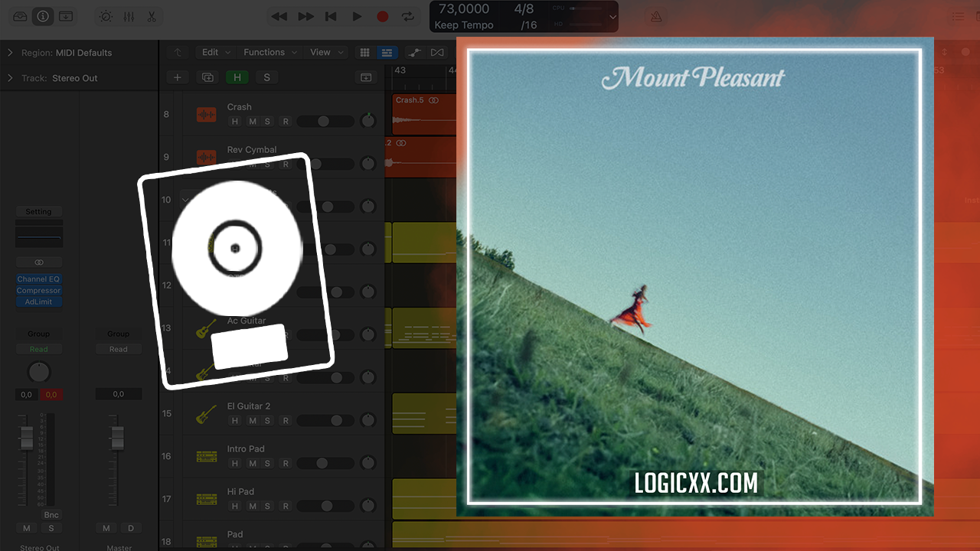980x551 pixels.
Task: Expand the Region MIDI Defaults disclosure
Action: click(10, 53)
